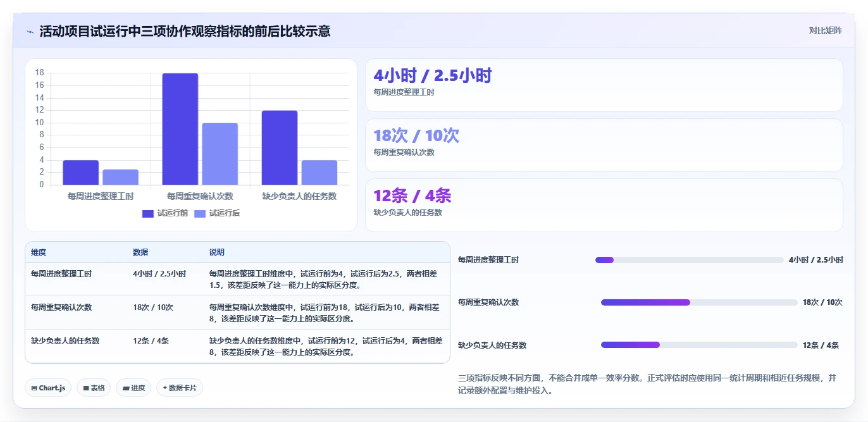Toggle the 试运行后 legend item
The image size is (868, 422).
217,213
